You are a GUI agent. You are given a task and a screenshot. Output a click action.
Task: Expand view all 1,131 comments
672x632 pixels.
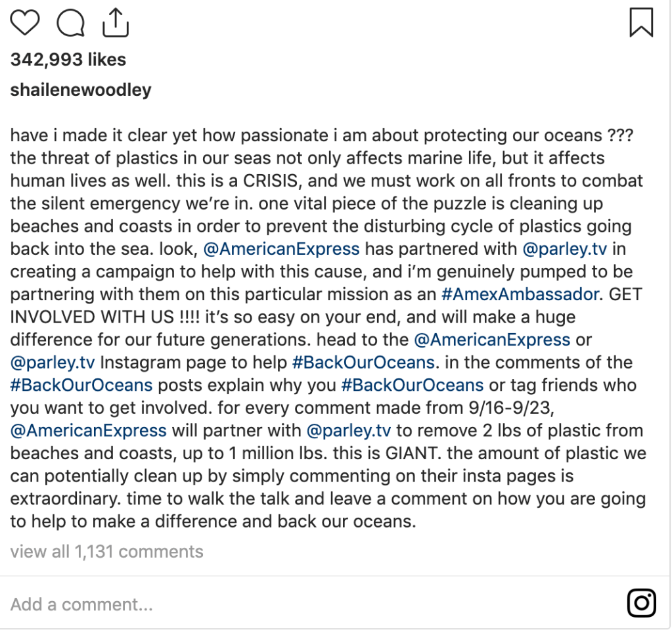coord(106,552)
